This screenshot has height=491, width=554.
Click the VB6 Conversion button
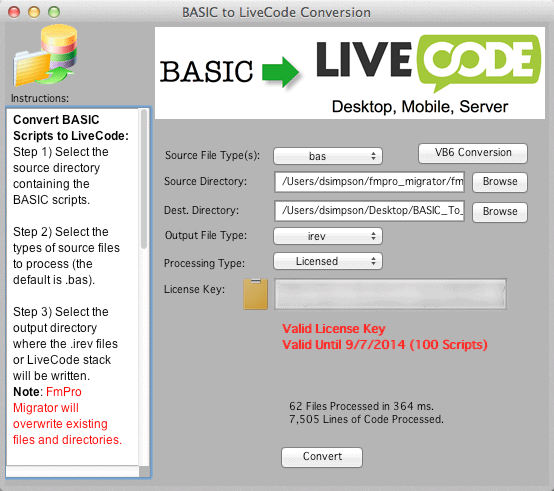click(473, 153)
